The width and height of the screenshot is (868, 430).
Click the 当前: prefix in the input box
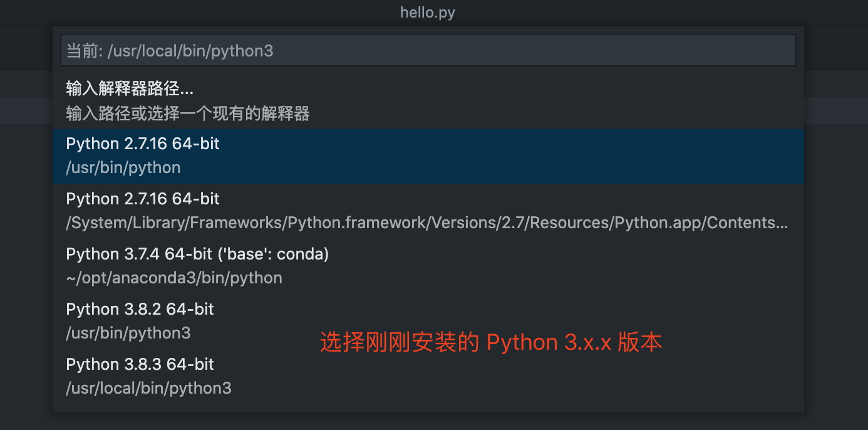click(x=85, y=51)
